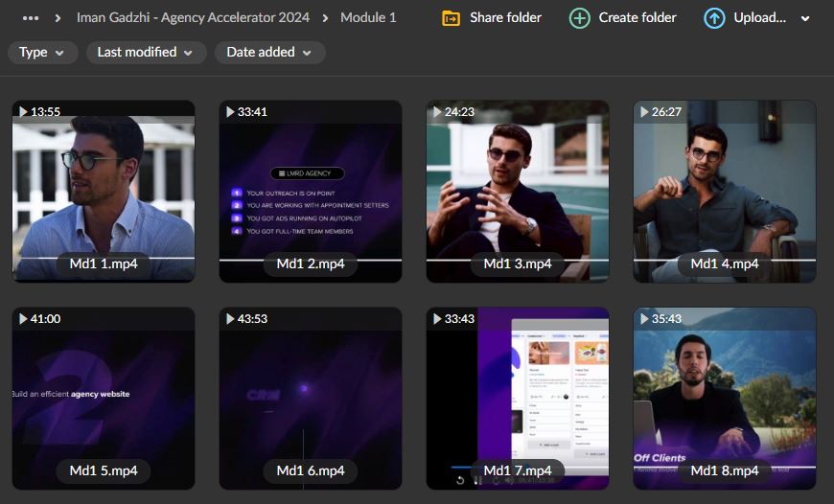Viewport: 834px width, 504px height.
Task: Click the play icon showing 26:27
Action: [x=643, y=112]
